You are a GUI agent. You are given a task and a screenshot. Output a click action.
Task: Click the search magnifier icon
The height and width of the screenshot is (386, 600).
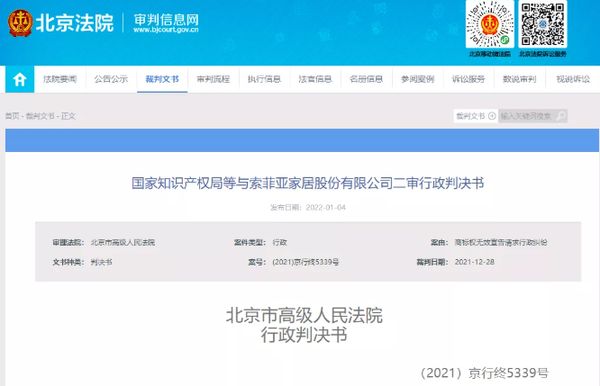tap(561, 116)
